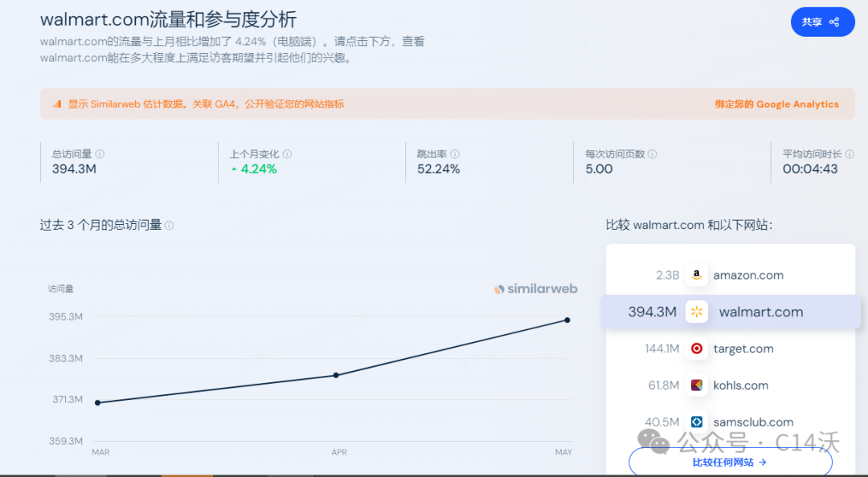Viewport: 868px width, 477px height.
Task: Click the 访问量 axis title
Action: pos(60,289)
